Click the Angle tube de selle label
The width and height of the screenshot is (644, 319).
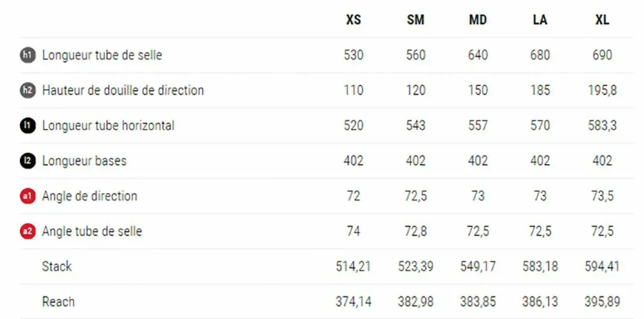click(92, 231)
